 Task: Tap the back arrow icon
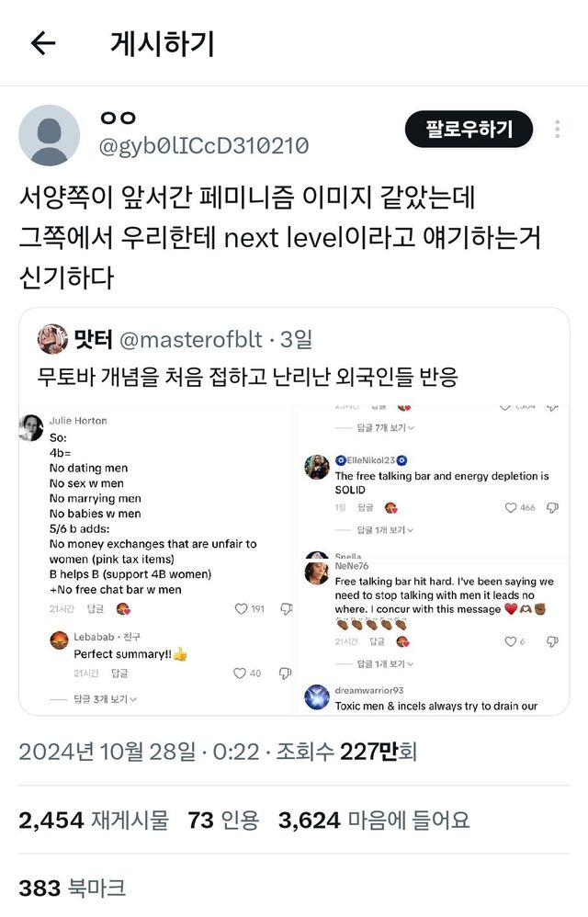tap(43, 43)
